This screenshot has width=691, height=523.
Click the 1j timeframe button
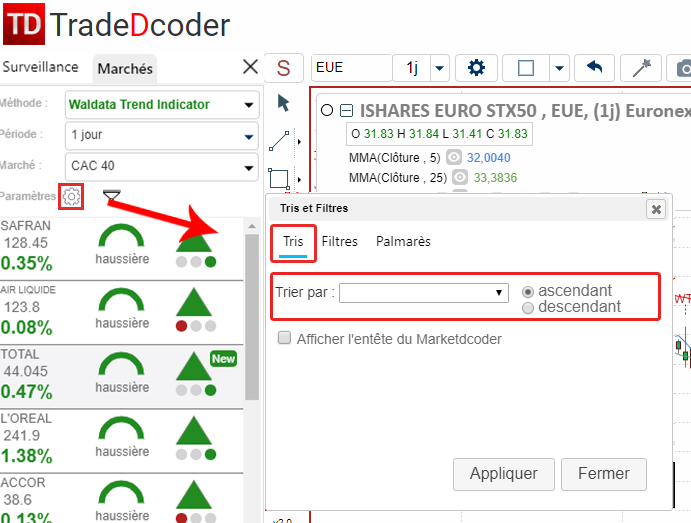[412, 68]
